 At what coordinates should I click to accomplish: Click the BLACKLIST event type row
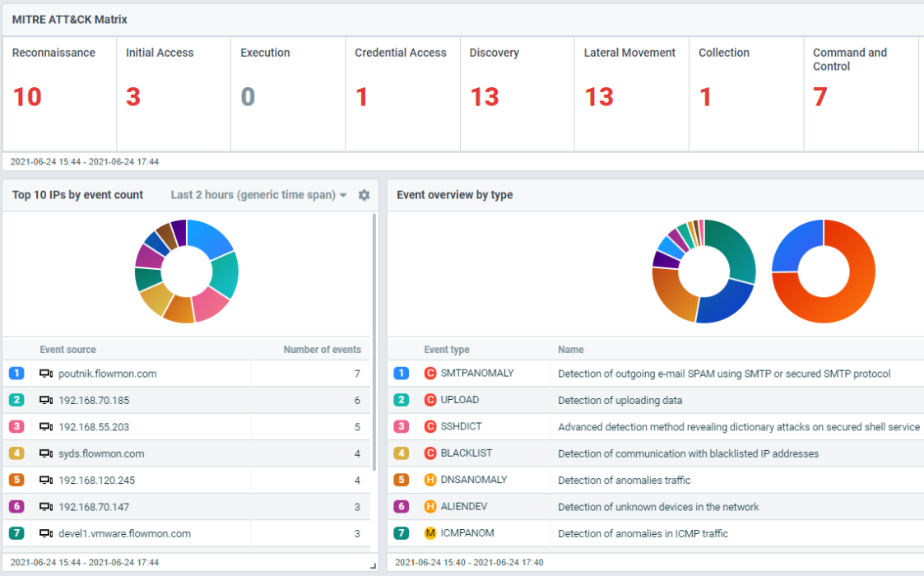pos(465,453)
